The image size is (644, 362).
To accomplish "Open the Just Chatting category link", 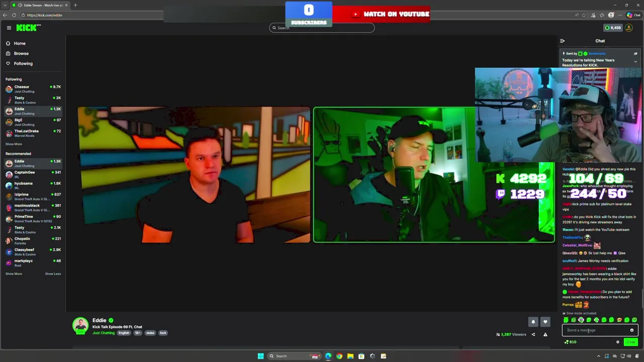I will pos(103,333).
